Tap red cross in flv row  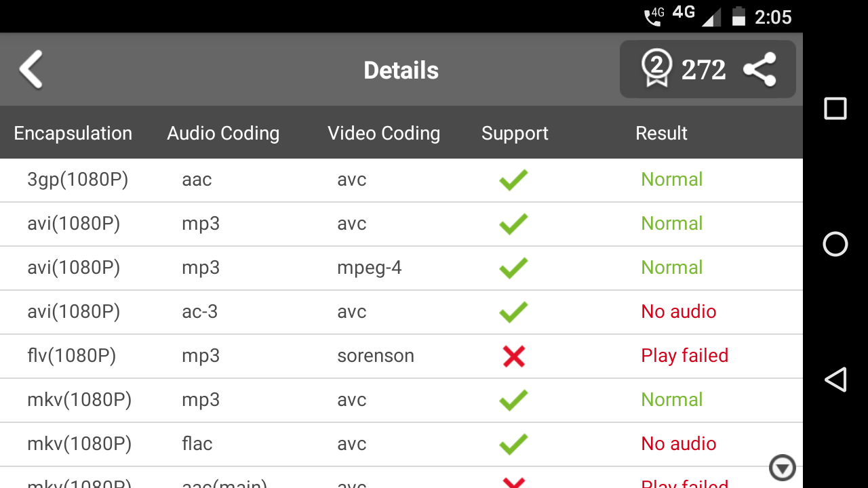513,356
